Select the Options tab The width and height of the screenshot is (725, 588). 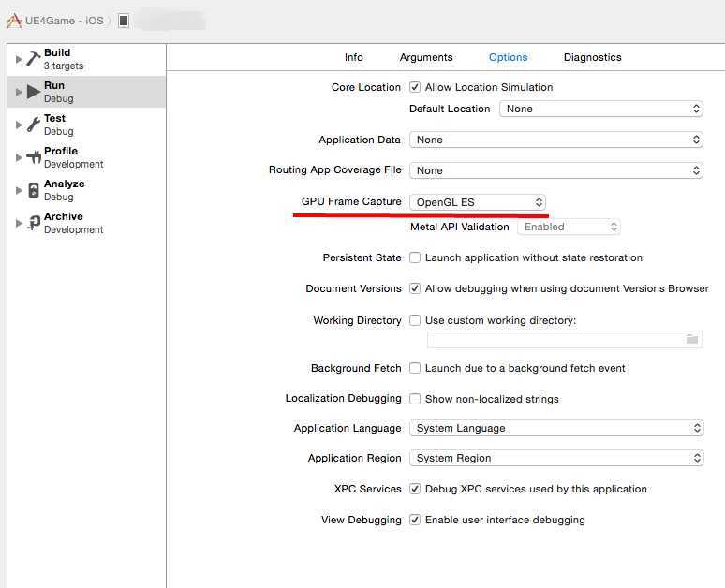coord(508,57)
